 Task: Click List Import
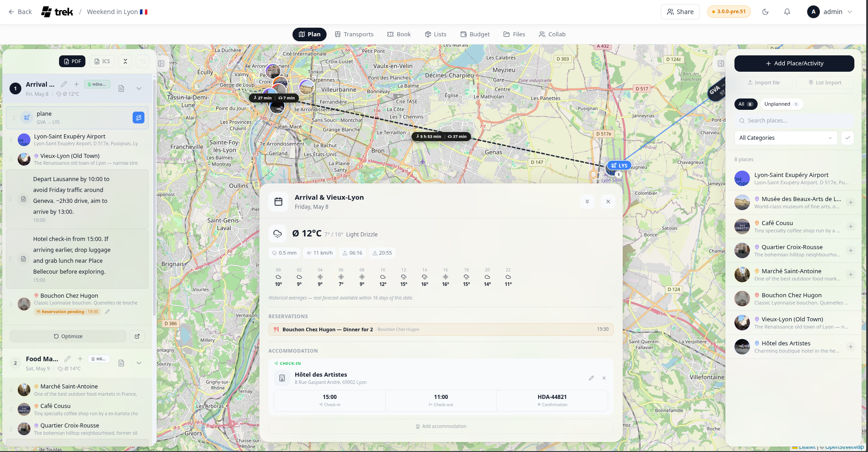pos(825,83)
